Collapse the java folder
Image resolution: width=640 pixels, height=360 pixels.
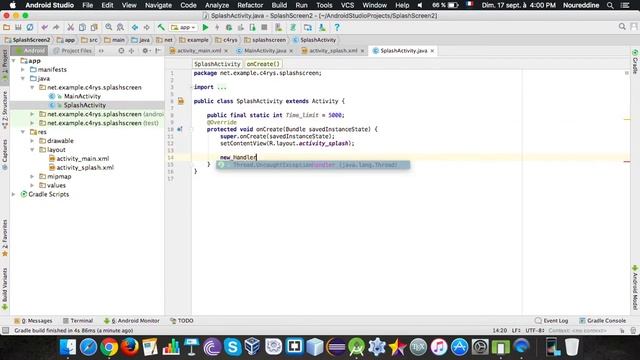pos(23,78)
